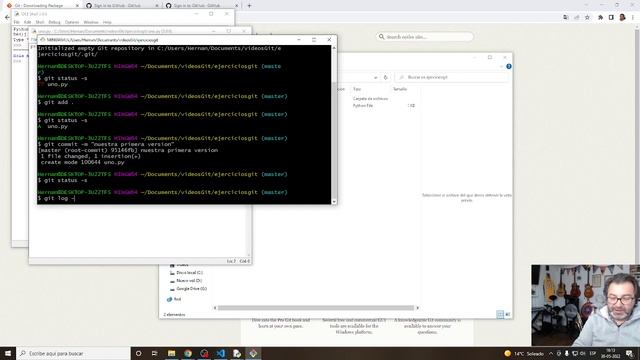
Task: Open the Chrome extensions puzzle icon
Action: (600, 18)
